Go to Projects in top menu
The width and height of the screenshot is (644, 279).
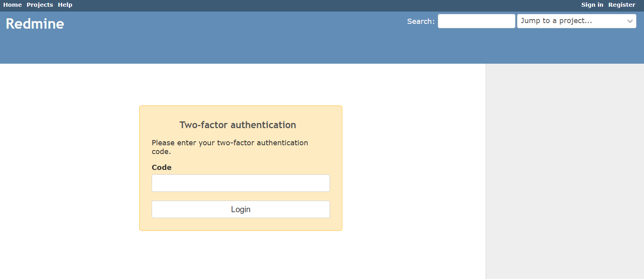coord(40,5)
